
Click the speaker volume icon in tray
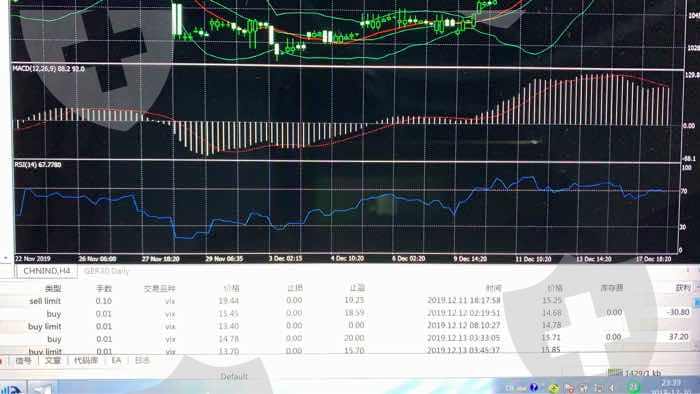point(612,389)
